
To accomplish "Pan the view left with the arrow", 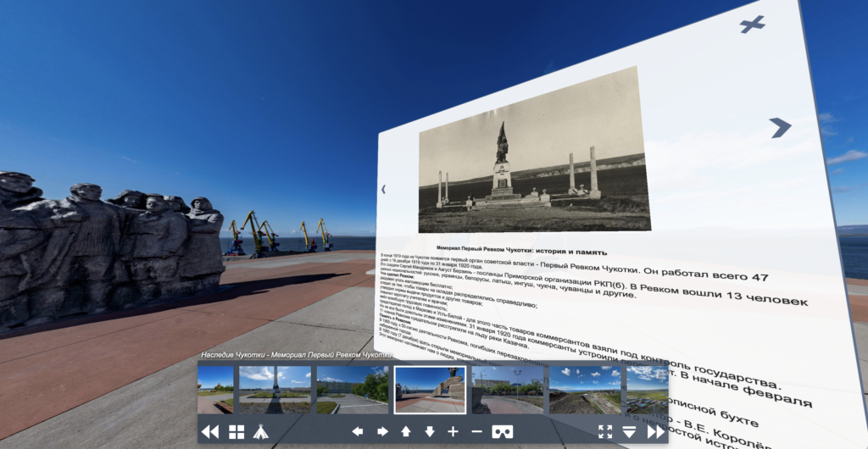I will pyautogui.click(x=358, y=432).
